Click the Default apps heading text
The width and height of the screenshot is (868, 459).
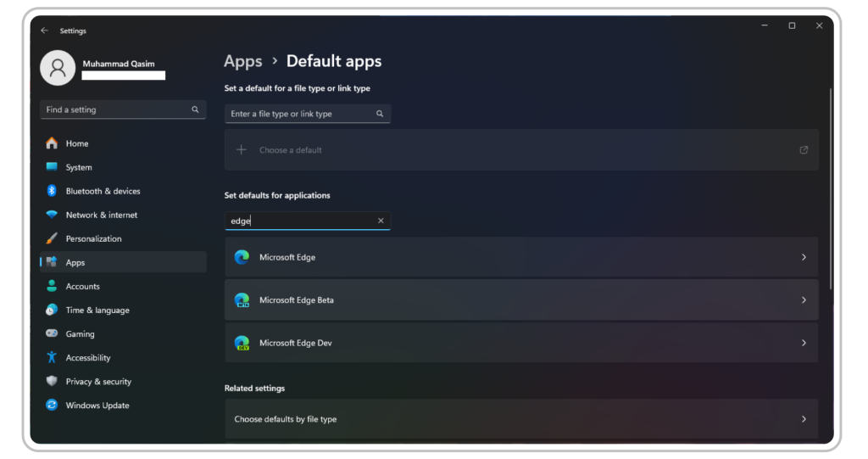334,62
